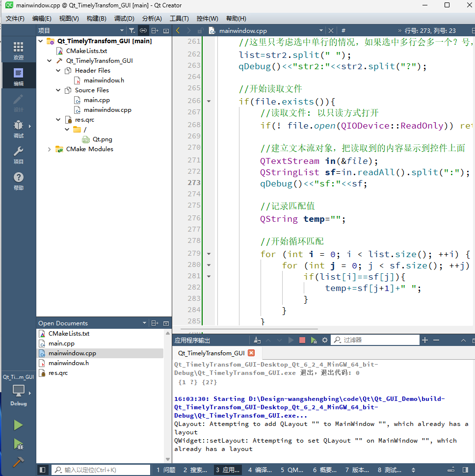The image size is (475, 476).
Task: Click the Open Documents vertical scrollbar down arrow
Action: 167,459
